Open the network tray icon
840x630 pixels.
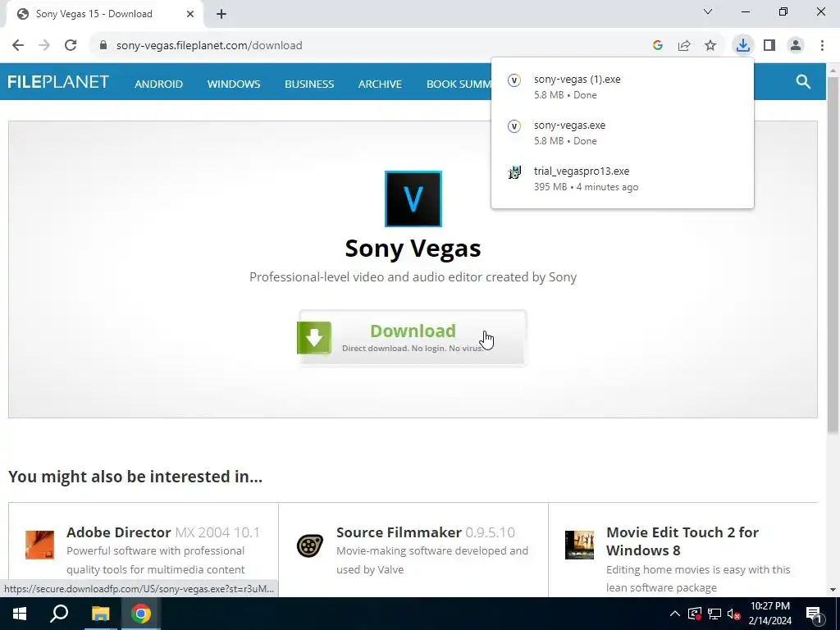[714, 614]
